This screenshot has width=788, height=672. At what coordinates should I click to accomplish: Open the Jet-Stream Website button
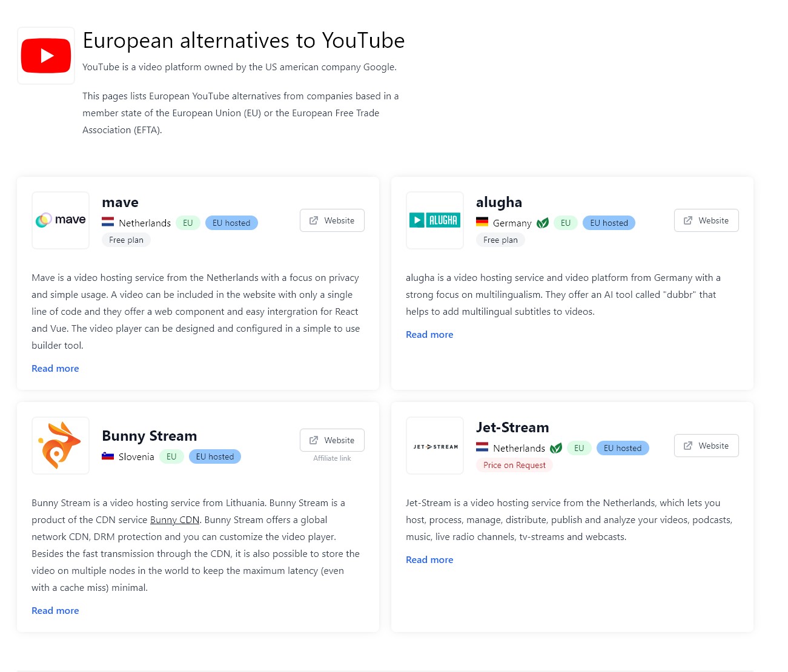706,446
